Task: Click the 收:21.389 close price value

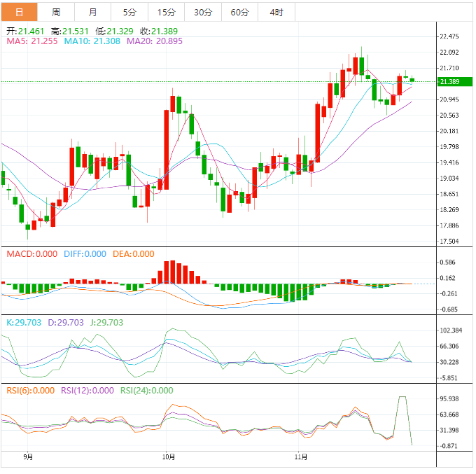Action: [159, 31]
